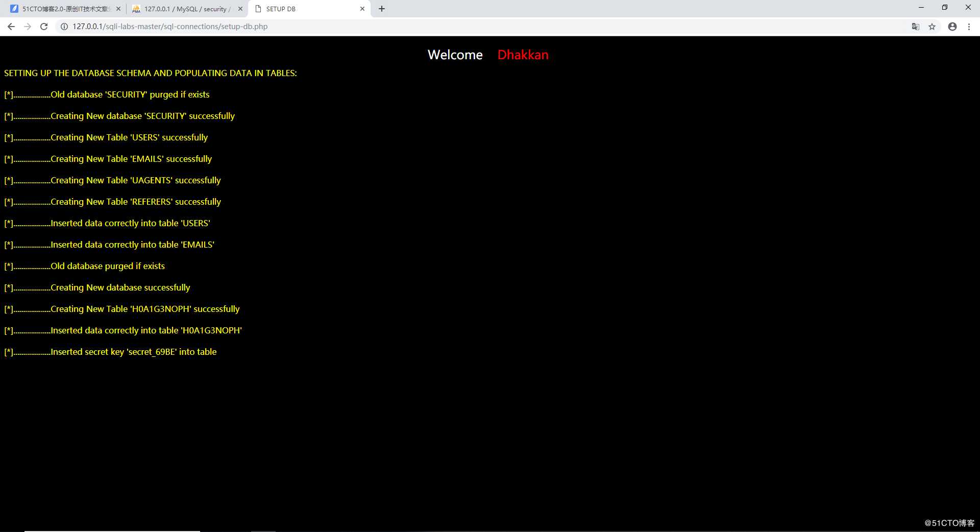
Task: Open the user profile menu
Action: pyautogui.click(x=952, y=27)
